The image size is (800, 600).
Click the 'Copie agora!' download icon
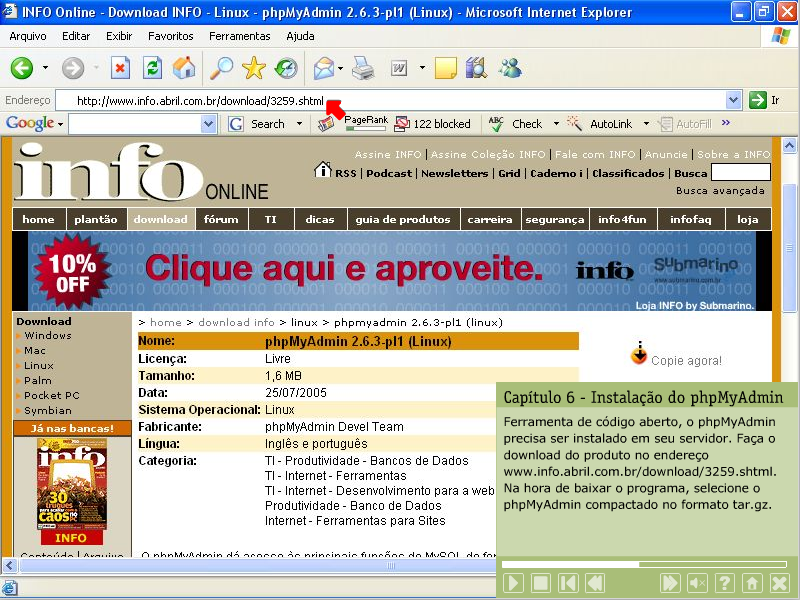(639, 352)
